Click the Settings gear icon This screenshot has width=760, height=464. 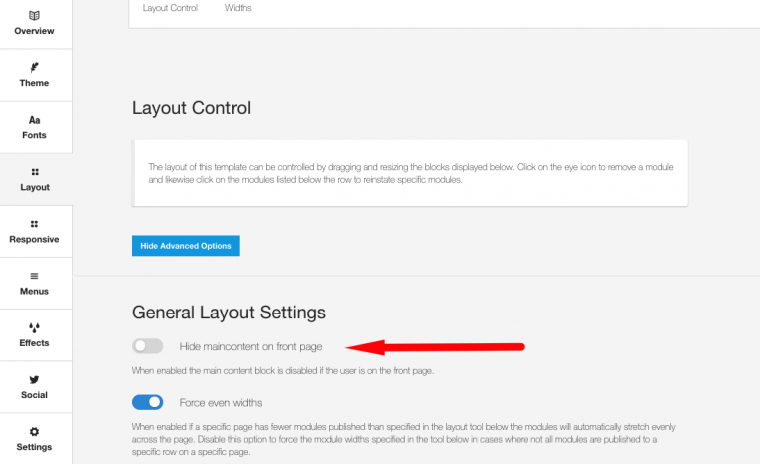35,432
